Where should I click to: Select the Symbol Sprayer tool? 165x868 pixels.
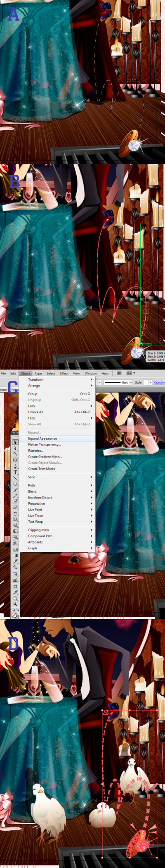pos(15,574)
